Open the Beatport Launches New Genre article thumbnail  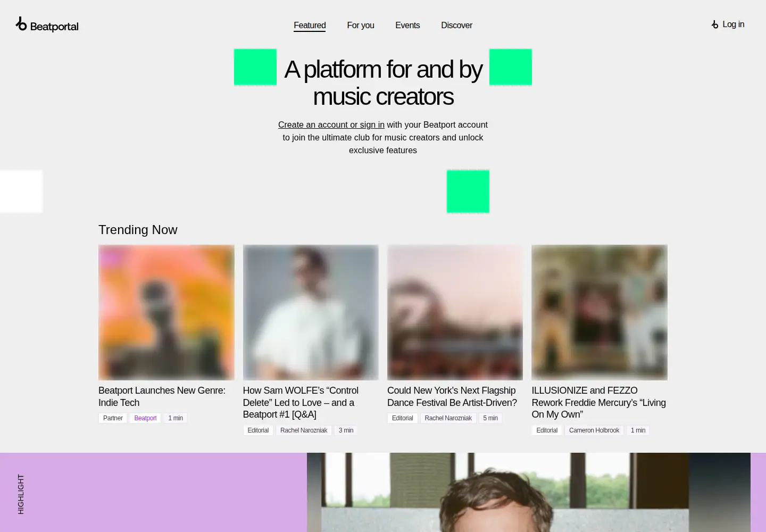(166, 312)
